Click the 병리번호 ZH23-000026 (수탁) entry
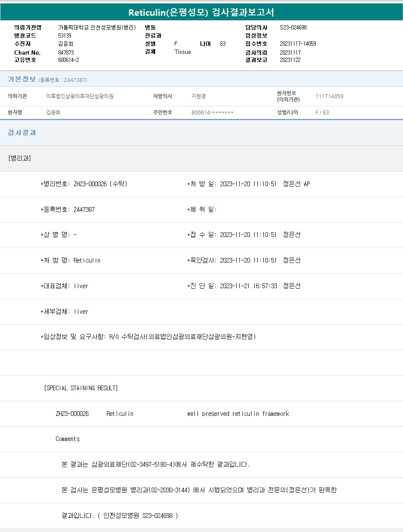 click(x=84, y=184)
